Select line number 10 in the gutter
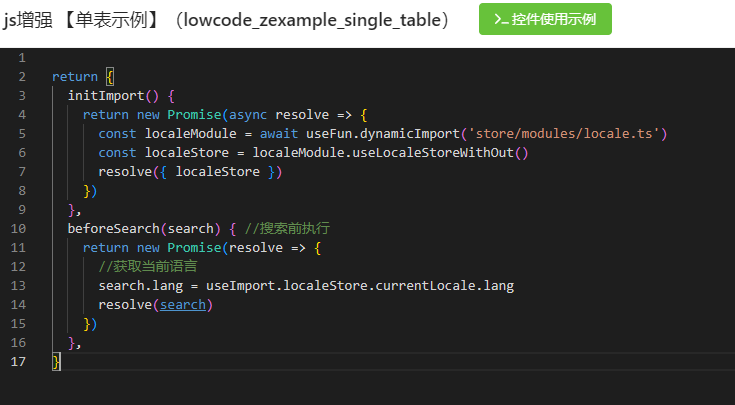This screenshot has height=405, width=735. (x=20, y=229)
